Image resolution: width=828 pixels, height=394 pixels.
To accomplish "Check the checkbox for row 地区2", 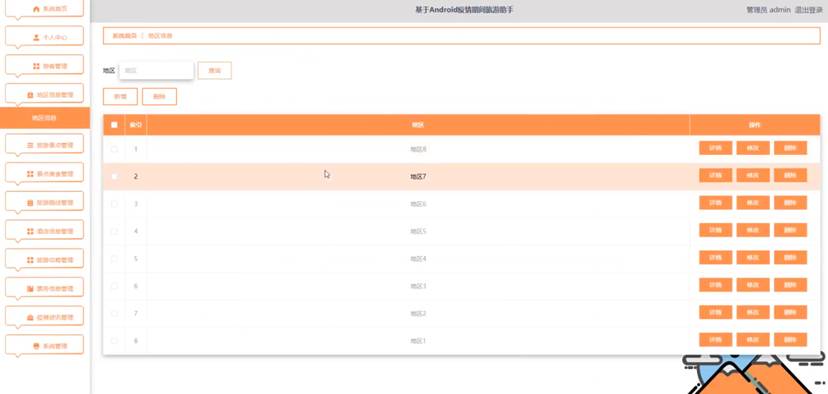I will [x=114, y=313].
